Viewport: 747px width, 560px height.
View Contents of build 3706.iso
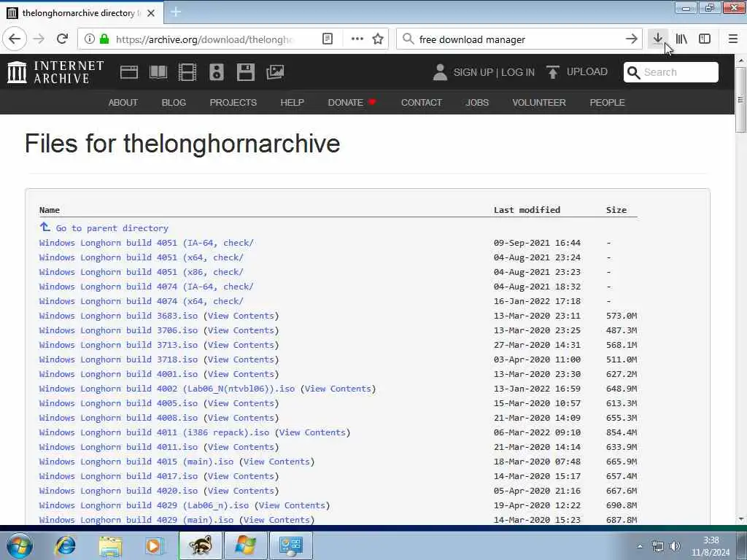[241, 330]
